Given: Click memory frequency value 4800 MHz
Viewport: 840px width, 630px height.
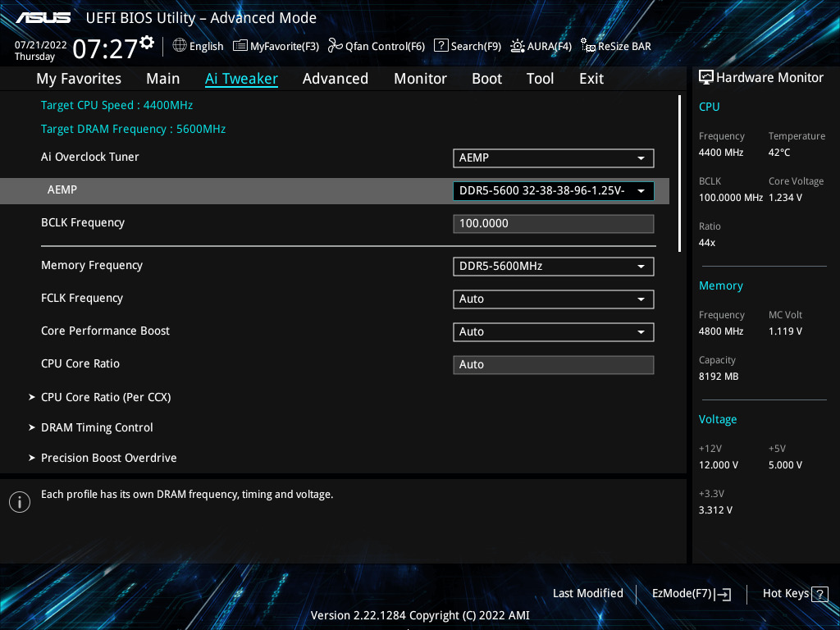Looking at the screenshot, I should [x=721, y=331].
